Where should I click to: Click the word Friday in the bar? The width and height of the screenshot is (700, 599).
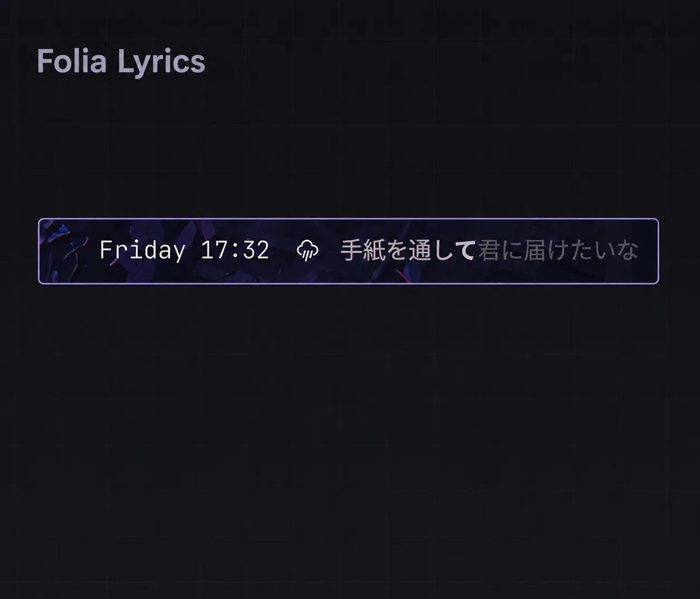click(142, 250)
